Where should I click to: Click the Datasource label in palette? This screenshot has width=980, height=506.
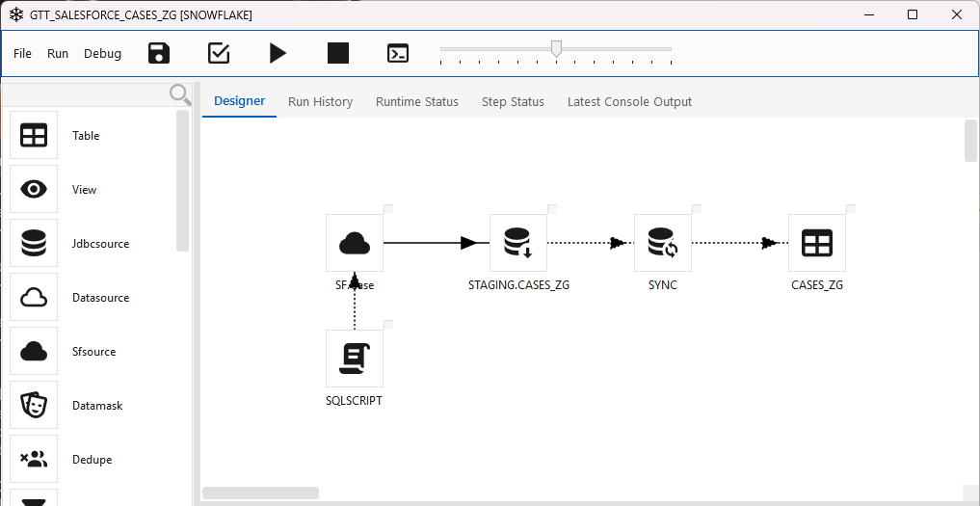pyautogui.click(x=100, y=298)
